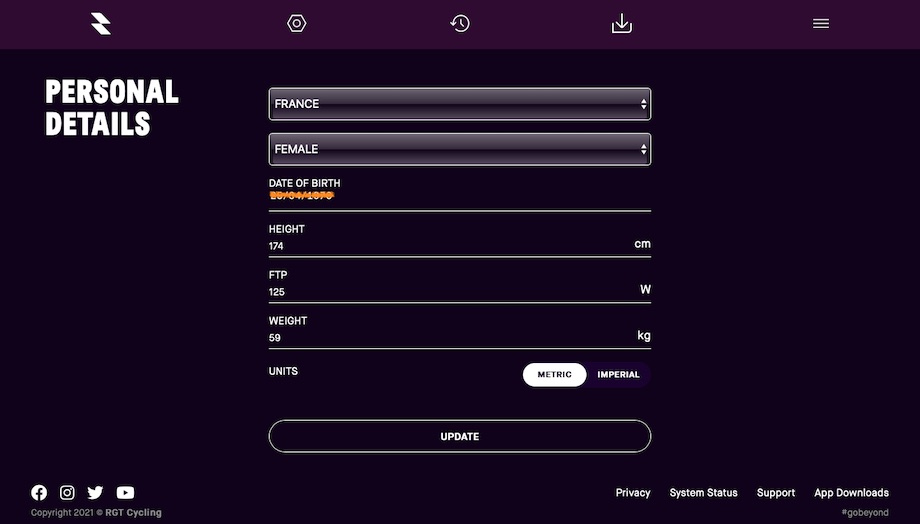920x524 pixels.
Task: Click the RGT Cycling logo icon
Action: click(x=101, y=23)
